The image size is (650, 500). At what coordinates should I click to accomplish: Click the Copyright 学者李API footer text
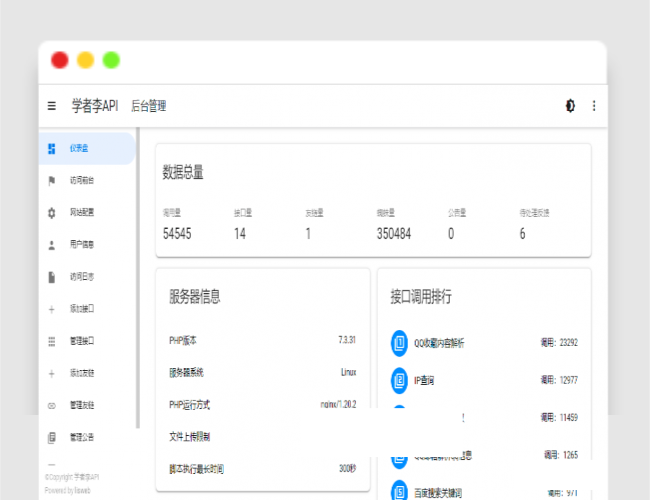pyautogui.click(x=72, y=477)
